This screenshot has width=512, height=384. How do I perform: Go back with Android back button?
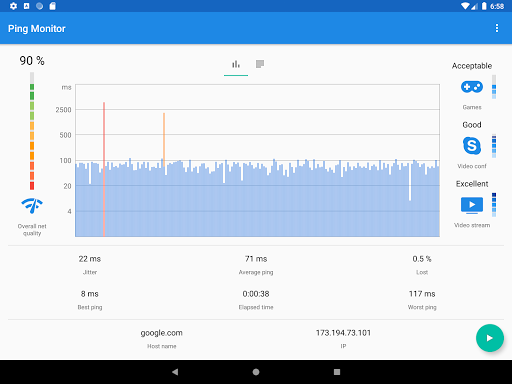[x=175, y=372]
